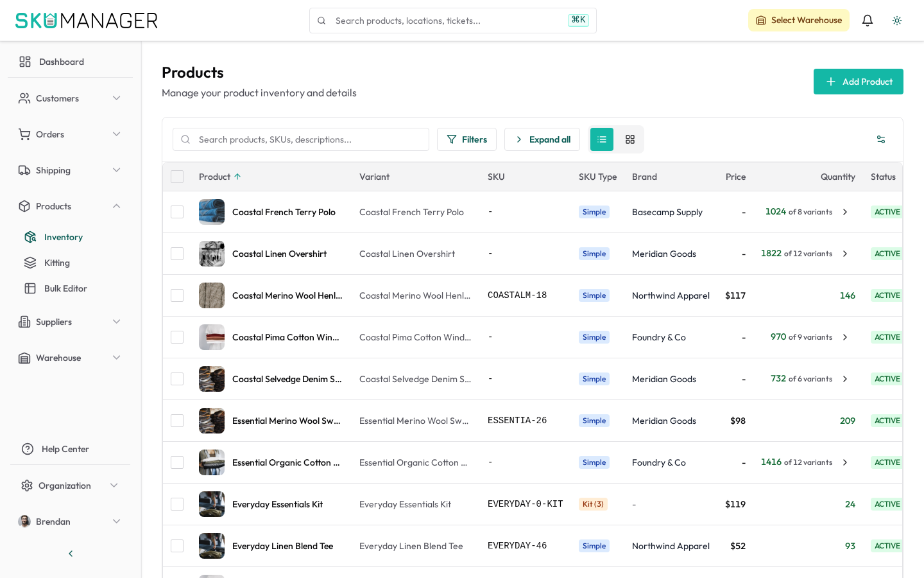
Task: Check Coastal Pima Cotton row
Action: point(177,337)
